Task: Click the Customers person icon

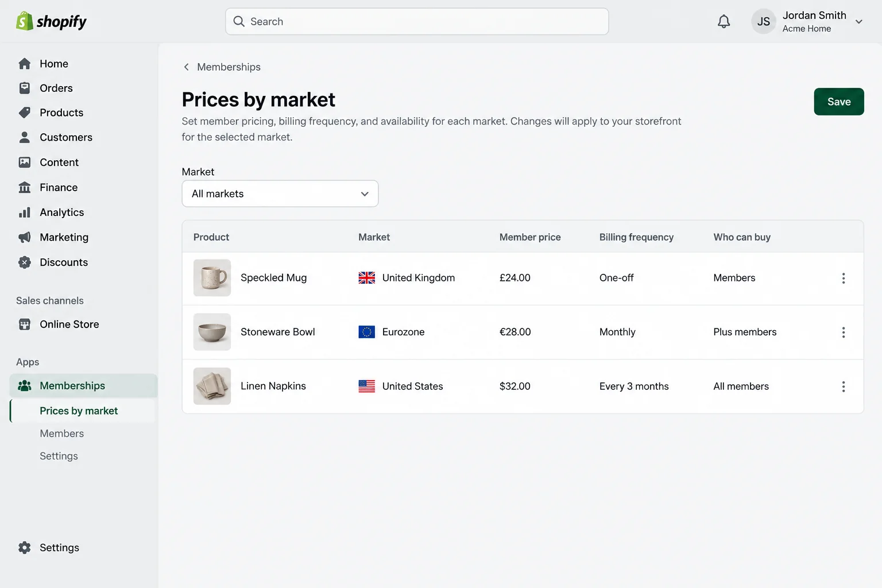Action: (x=25, y=137)
